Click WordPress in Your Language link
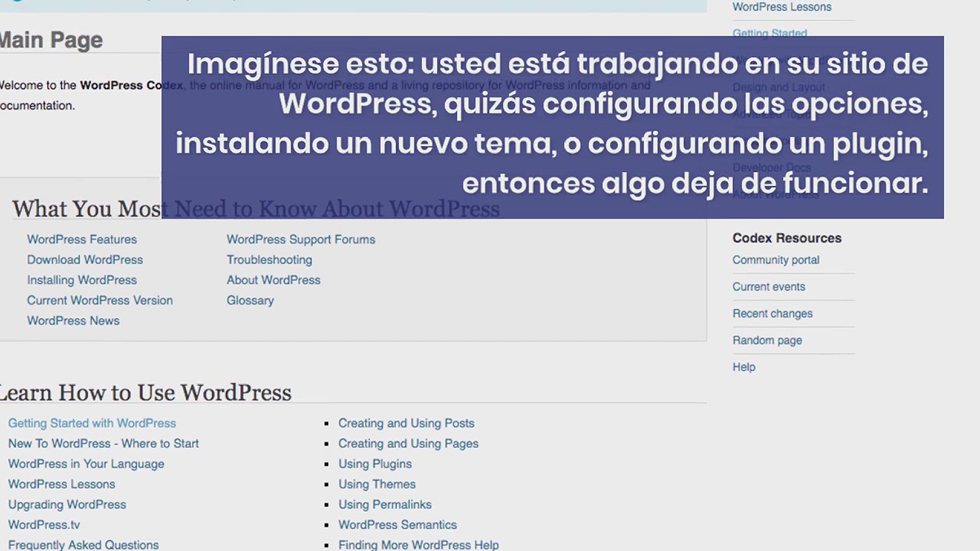The image size is (980, 551). (x=86, y=464)
